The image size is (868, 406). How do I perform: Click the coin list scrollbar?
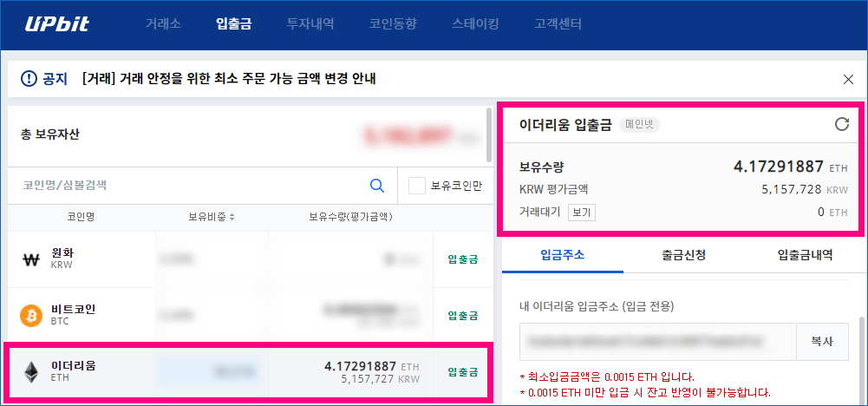489,134
